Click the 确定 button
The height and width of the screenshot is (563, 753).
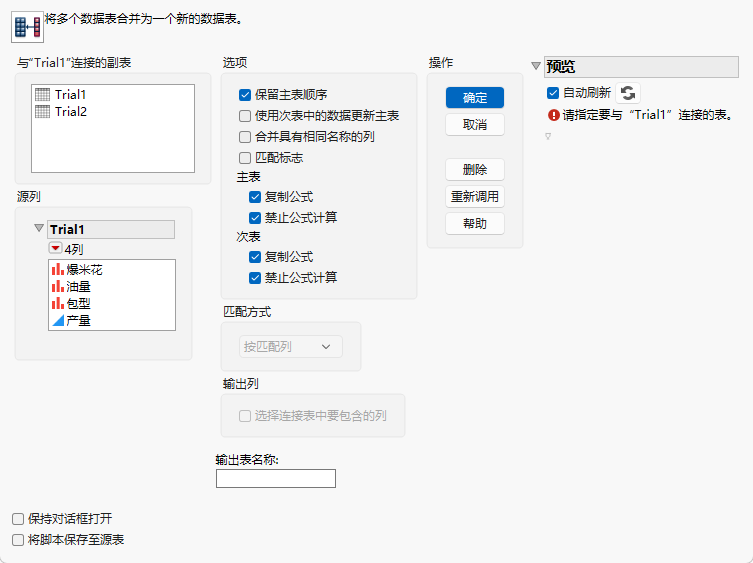tap(475, 98)
